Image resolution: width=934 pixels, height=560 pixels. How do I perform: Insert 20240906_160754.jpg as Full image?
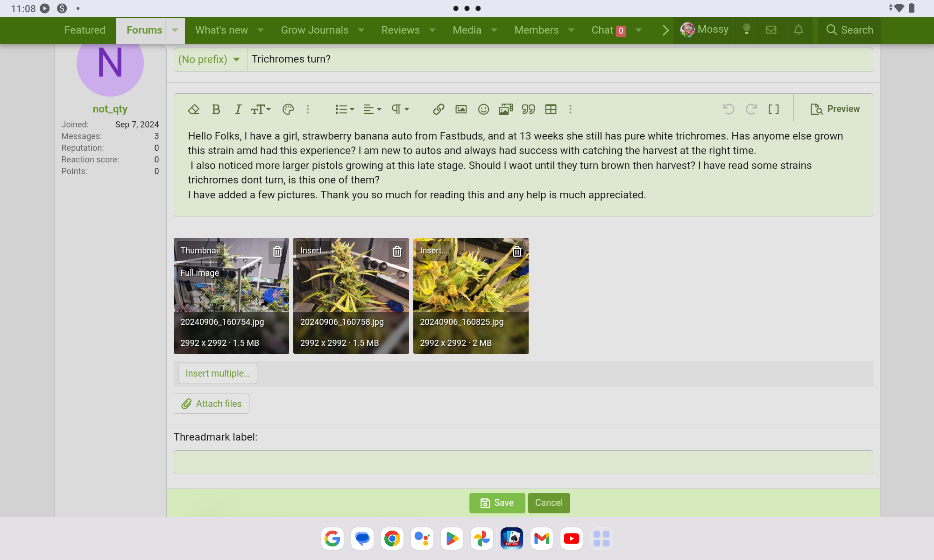point(200,273)
